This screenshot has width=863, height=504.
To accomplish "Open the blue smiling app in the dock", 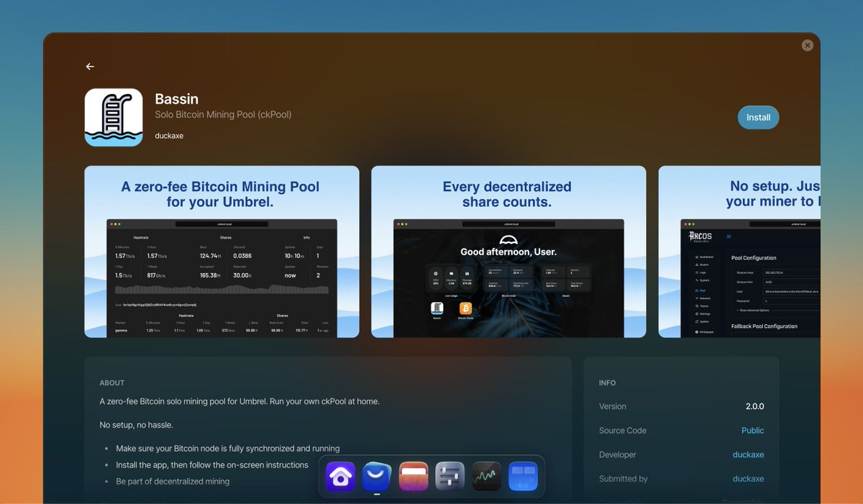I will click(376, 476).
